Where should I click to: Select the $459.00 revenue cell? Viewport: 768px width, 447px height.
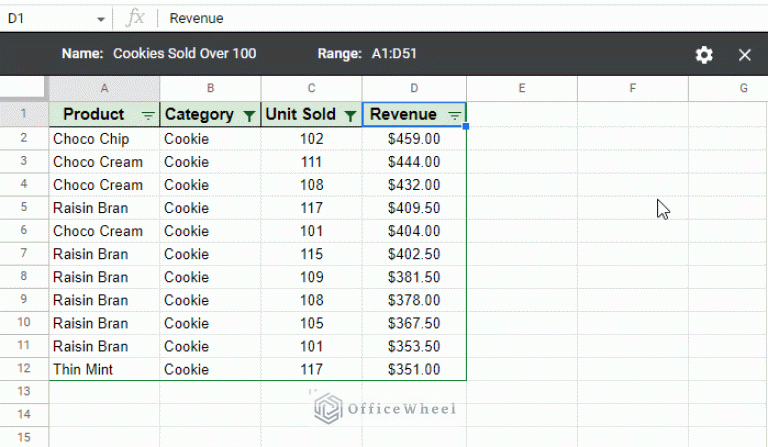coord(414,139)
